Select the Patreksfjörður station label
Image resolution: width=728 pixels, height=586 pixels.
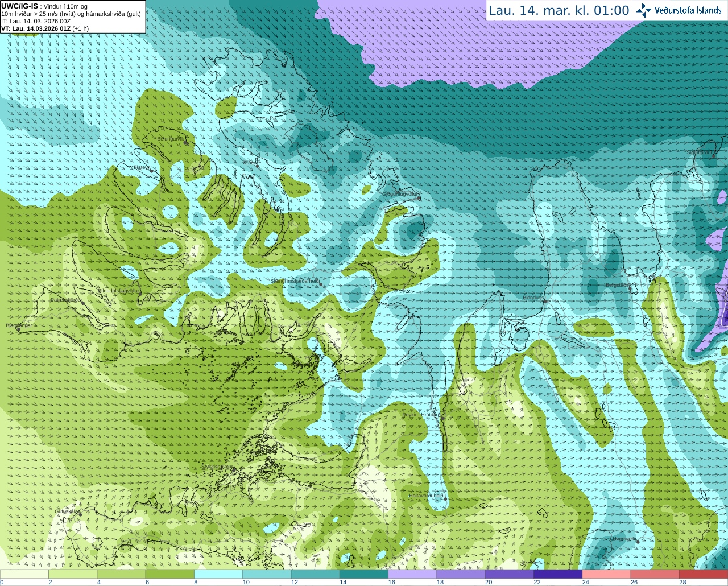point(66,299)
